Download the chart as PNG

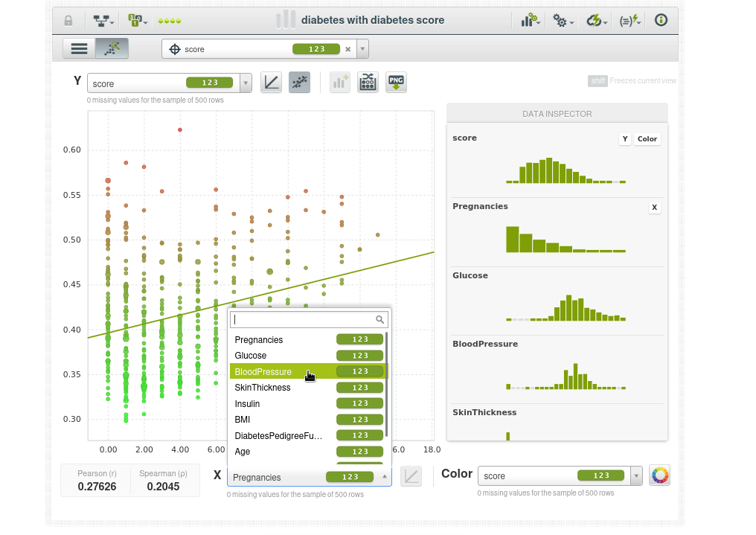pyautogui.click(x=396, y=83)
